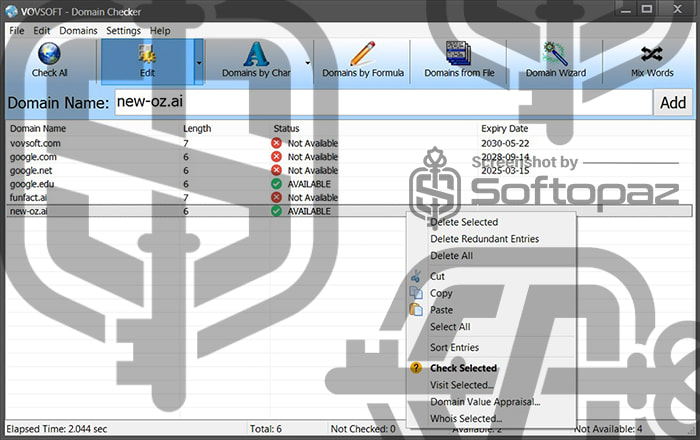Click the Not Available: 4 status entry

tap(608, 429)
